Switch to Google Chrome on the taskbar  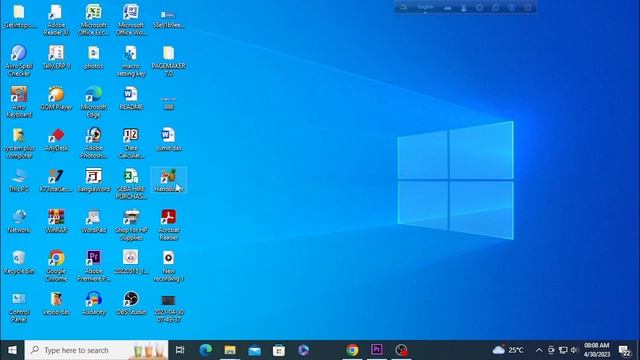coord(352,350)
